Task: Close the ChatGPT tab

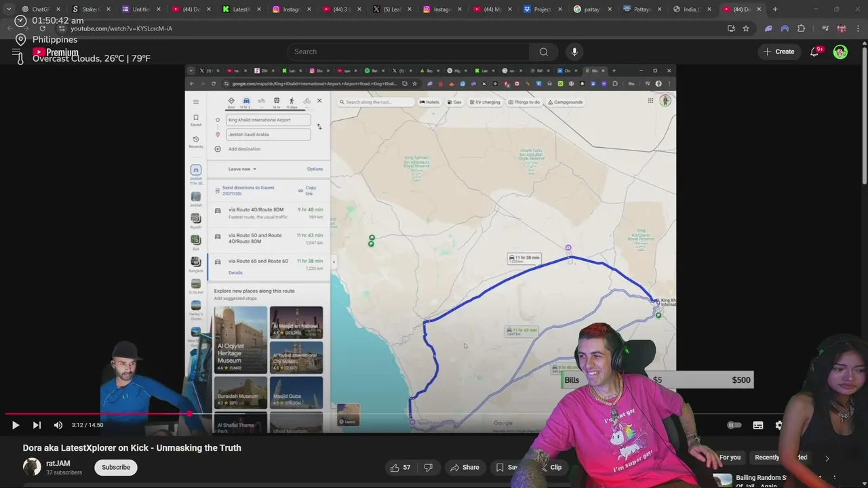Action: [x=58, y=9]
